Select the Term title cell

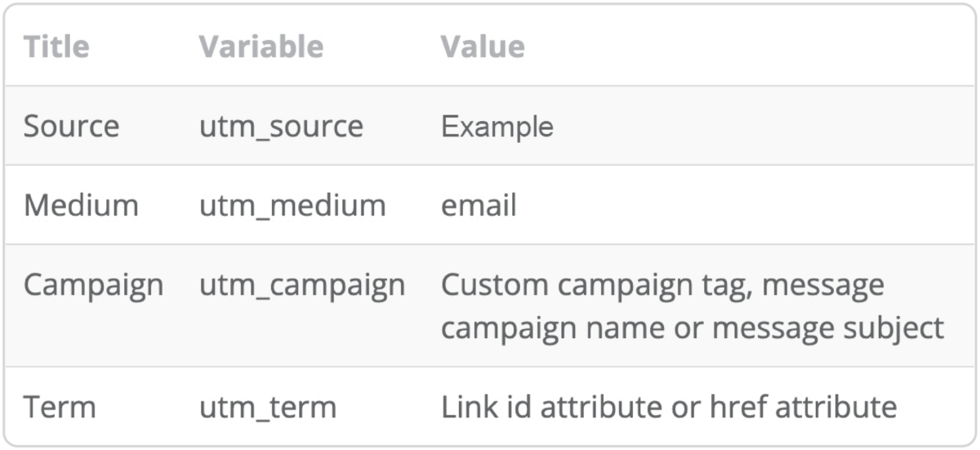pyautogui.click(x=60, y=406)
